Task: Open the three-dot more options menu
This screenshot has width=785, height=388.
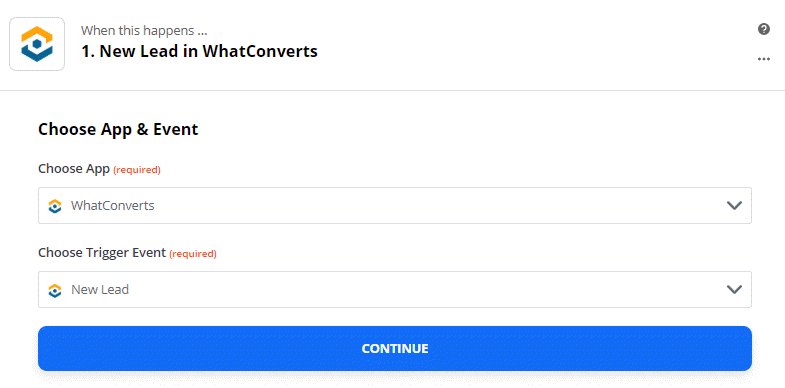Action: [x=763, y=59]
